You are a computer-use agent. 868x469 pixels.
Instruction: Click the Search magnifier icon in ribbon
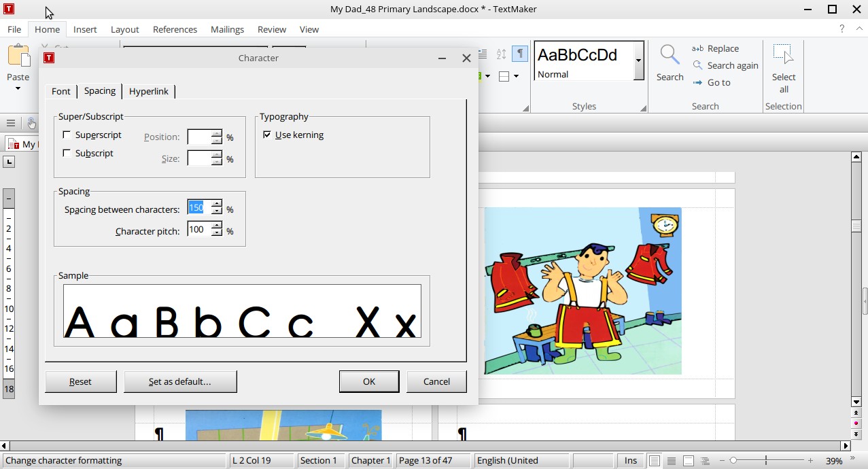[x=670, y=56]
